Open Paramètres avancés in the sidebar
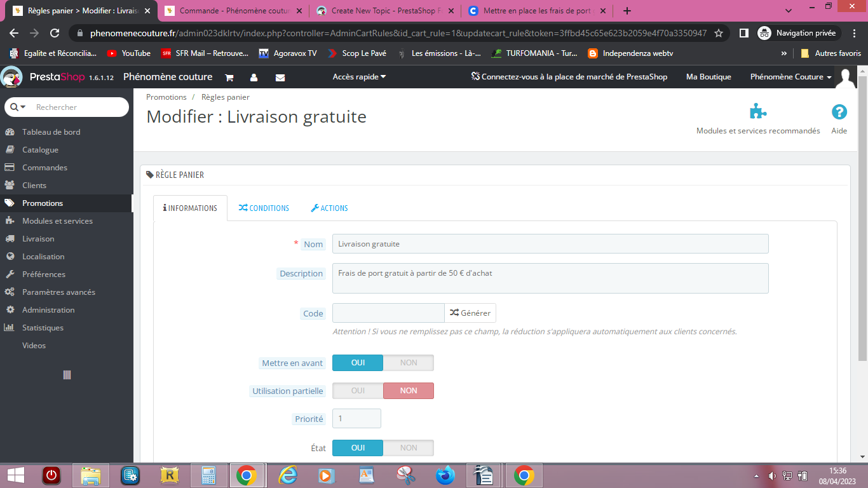Viewport: 868px width, 488px height. [x=67, y=292]
